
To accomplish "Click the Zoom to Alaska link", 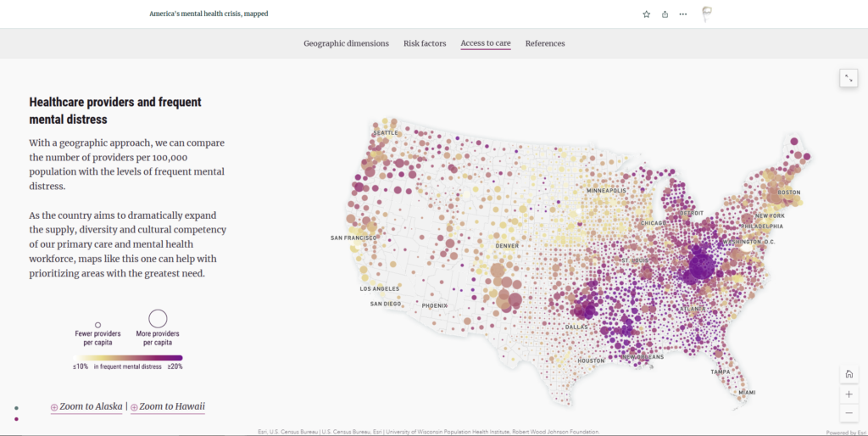I will point(87,407).
